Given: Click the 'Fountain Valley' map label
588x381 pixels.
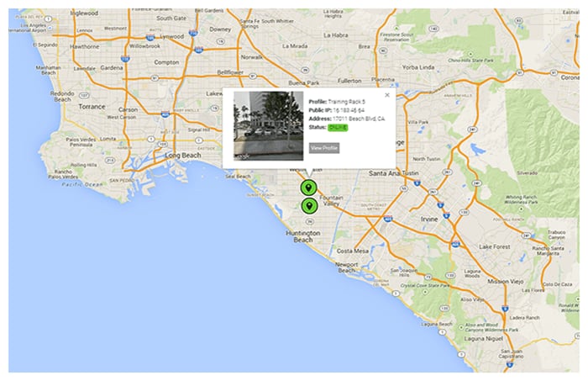Looking at the screenshot, I should point(331,200).
